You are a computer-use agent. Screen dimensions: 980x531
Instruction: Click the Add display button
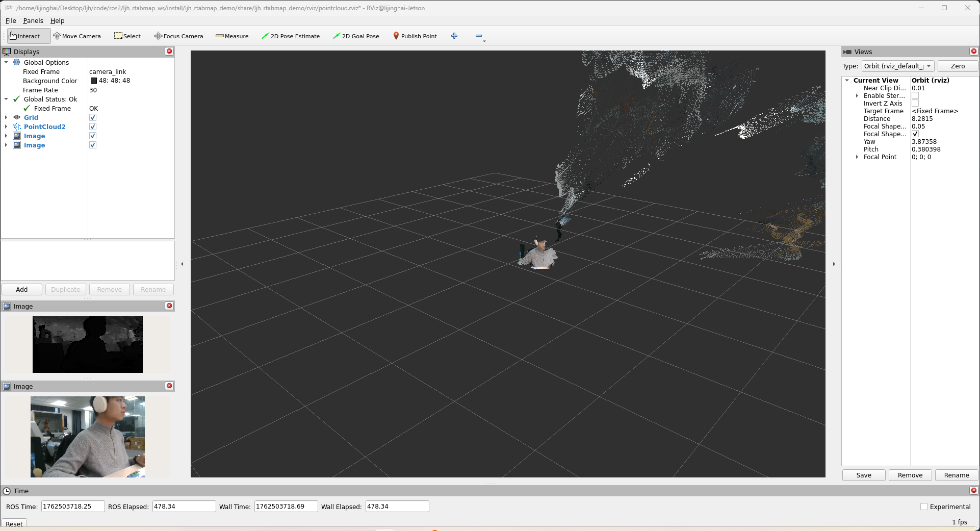22,289
